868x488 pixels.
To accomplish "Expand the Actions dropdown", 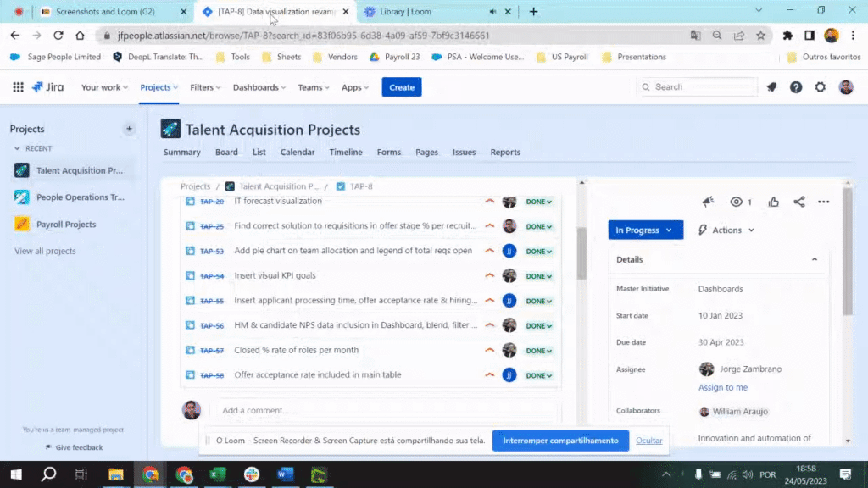I will pyautogui.click(x=726, y=230).
